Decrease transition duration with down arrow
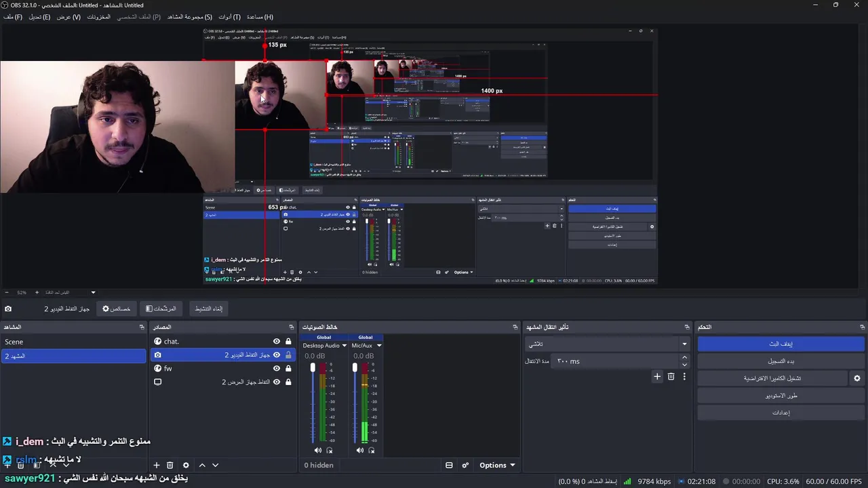Screen dimensions: 868x488 pyautogui.click(x=684, y=365)
